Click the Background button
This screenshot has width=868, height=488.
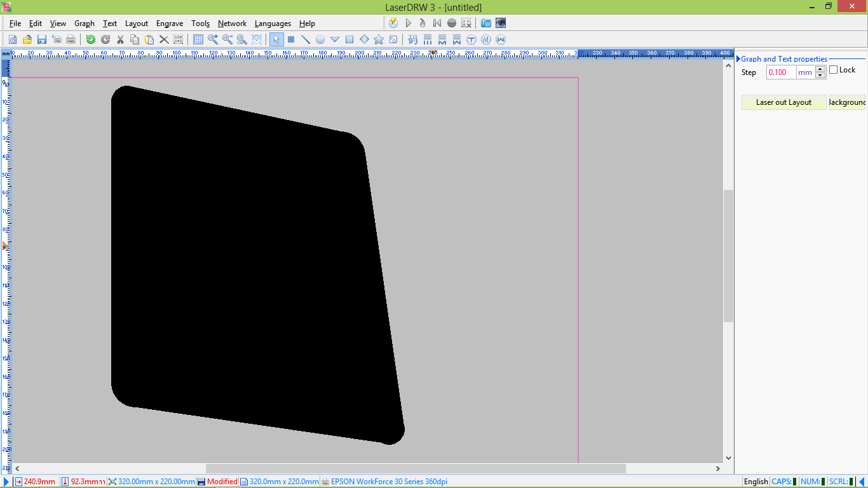click(847, 102)
